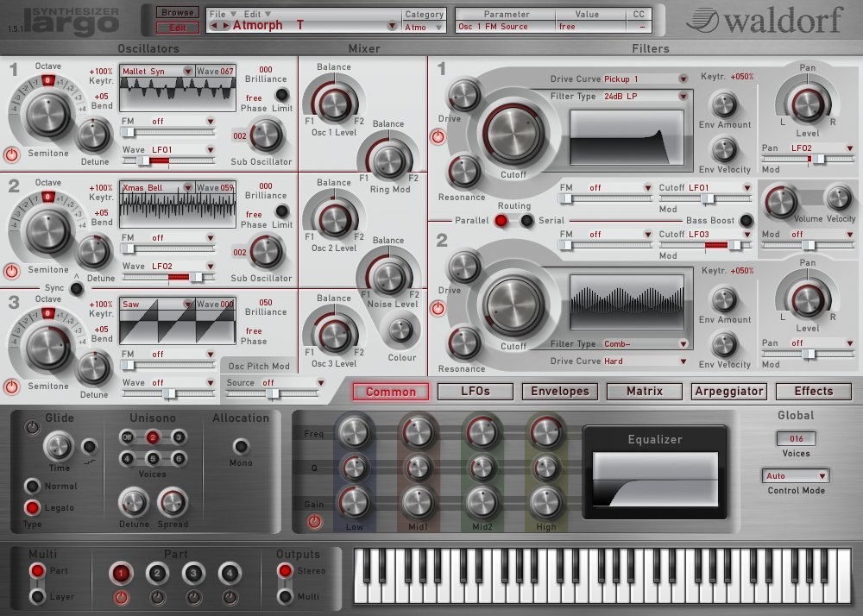Open Oscillator 2 shape dropdown Xmas Bell
Viewport: 863px width, 616px height.
click(x=157, y=187)
